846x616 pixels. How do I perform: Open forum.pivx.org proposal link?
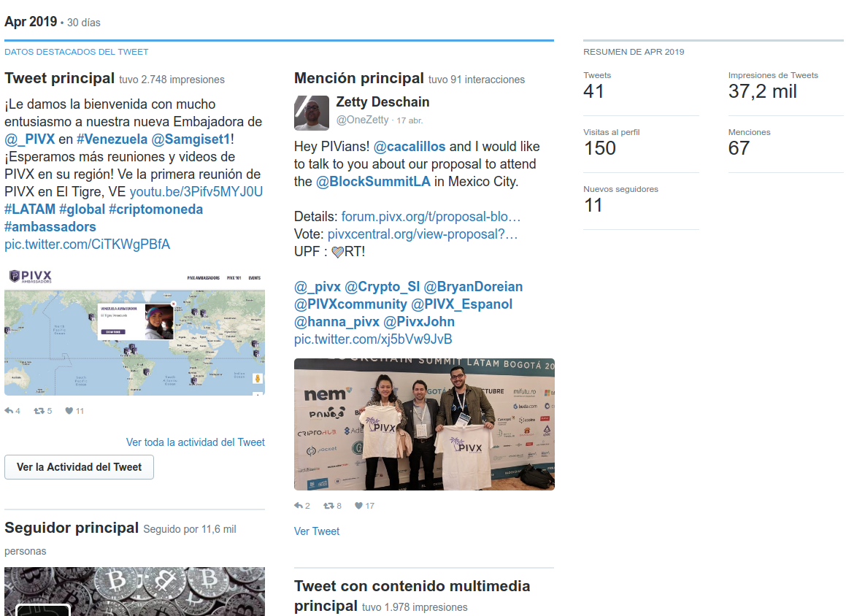click(431, 217)
